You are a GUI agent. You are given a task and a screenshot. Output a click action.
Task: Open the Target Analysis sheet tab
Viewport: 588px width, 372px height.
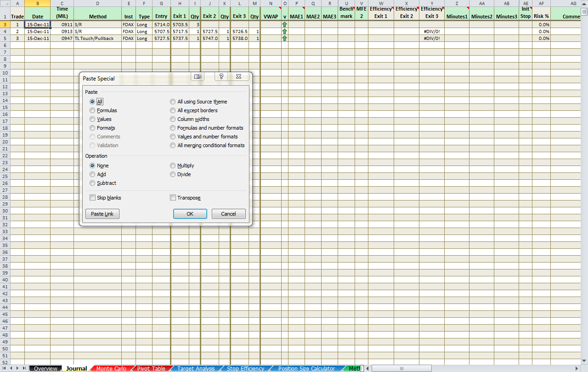tap(196, 368)
